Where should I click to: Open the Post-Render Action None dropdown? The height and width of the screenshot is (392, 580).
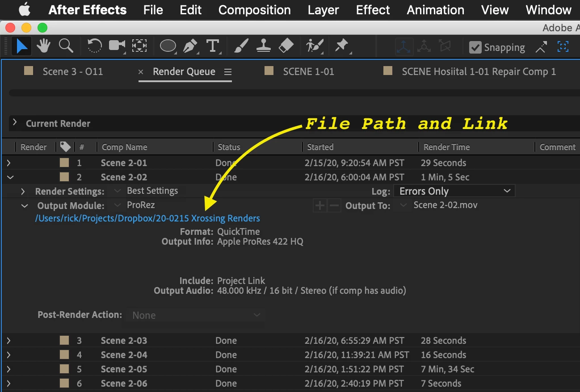196,315
